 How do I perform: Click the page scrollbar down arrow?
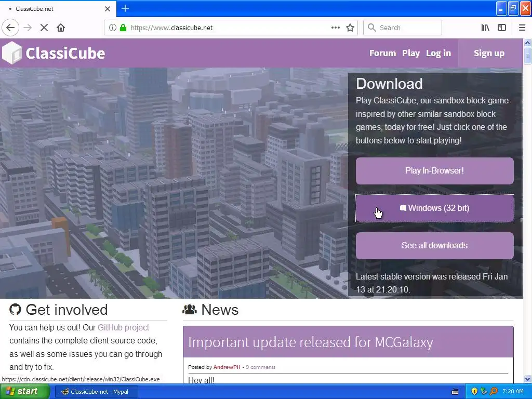tap(527, 379)
